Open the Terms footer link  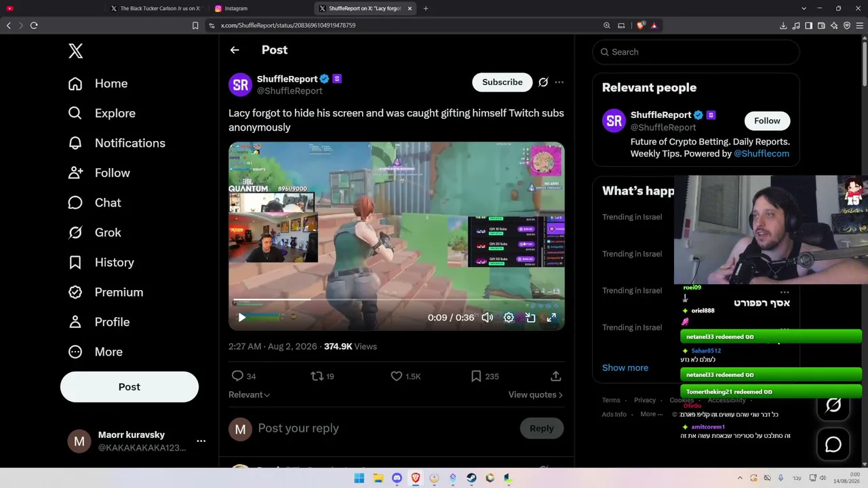point(611,400)
